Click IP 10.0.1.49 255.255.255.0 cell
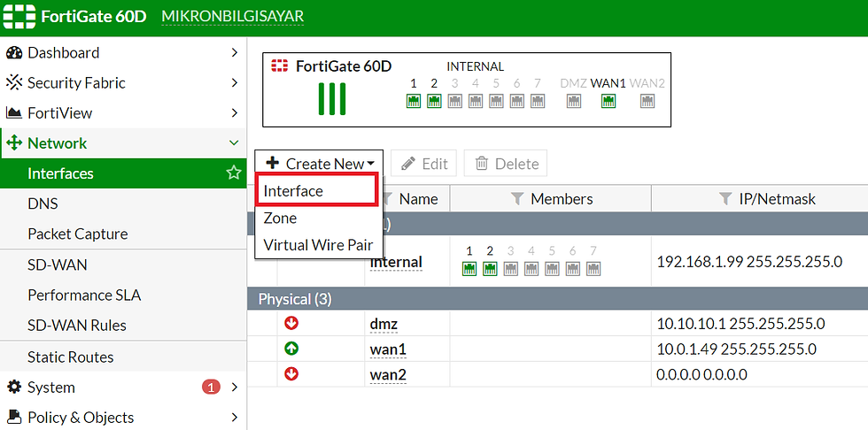The width and height of the screenshot is (868, 430). click(736, 349)
